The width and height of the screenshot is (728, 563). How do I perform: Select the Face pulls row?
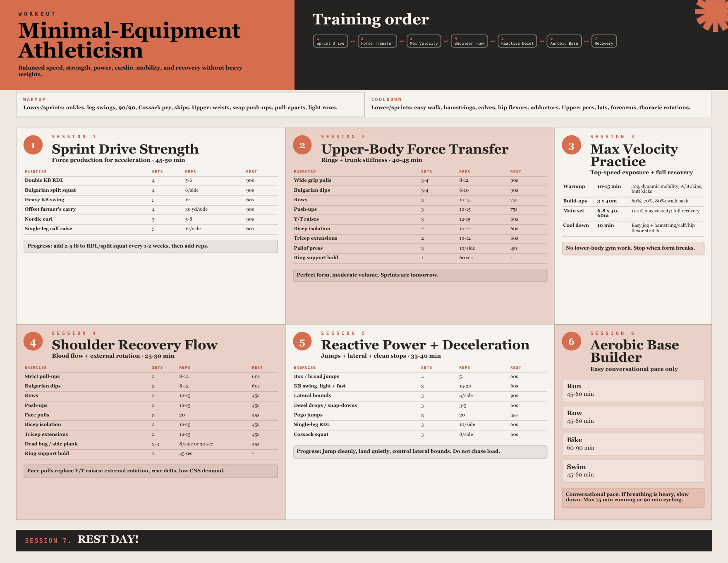[151, 415]
